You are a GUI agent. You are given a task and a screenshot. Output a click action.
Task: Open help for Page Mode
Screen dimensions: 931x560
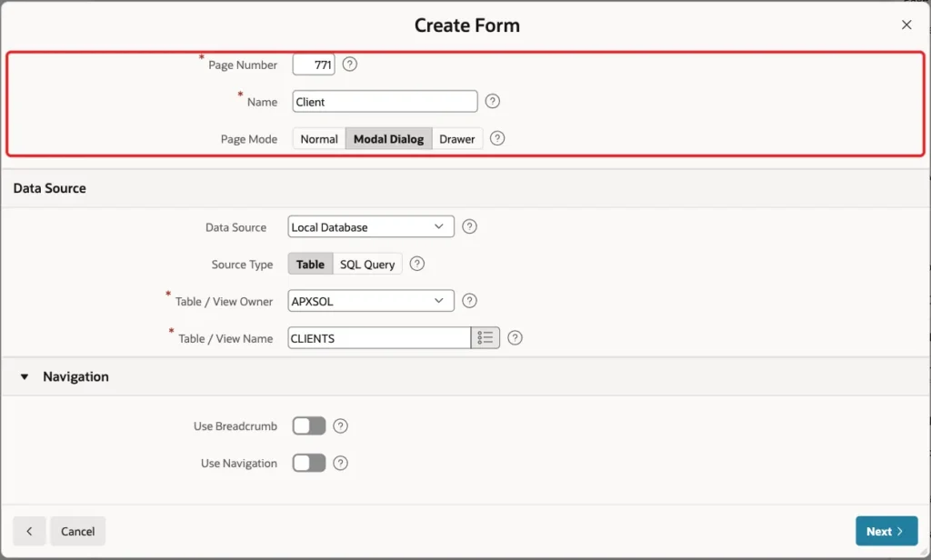(497, 138)
